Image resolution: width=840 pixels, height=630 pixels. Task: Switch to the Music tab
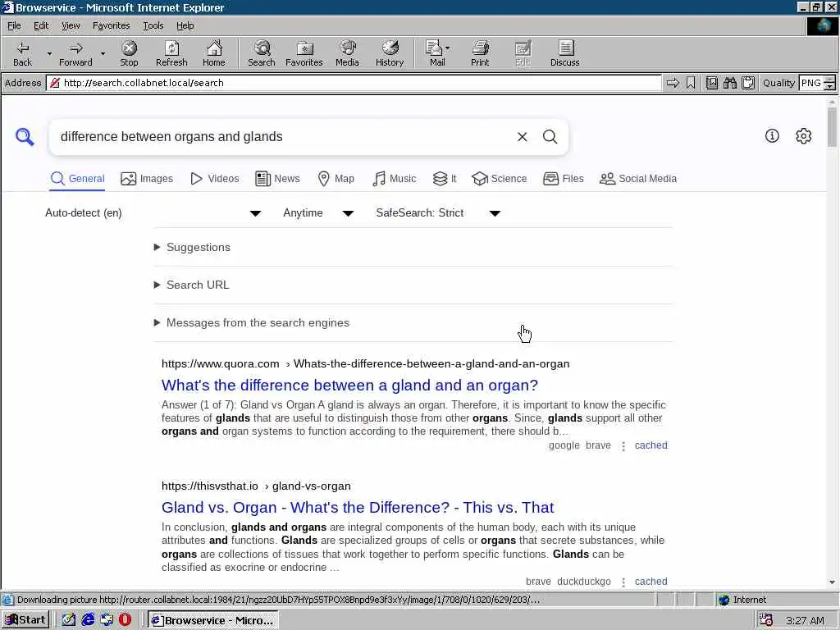click(x=394, y=179)
